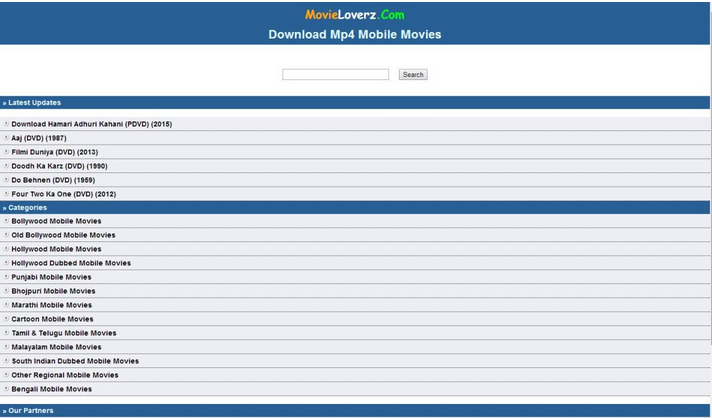Viewport: 712px width, 418px height.
Task: Open Filmi Duniya (DVD) (2013) link
Action: [54, 152]
